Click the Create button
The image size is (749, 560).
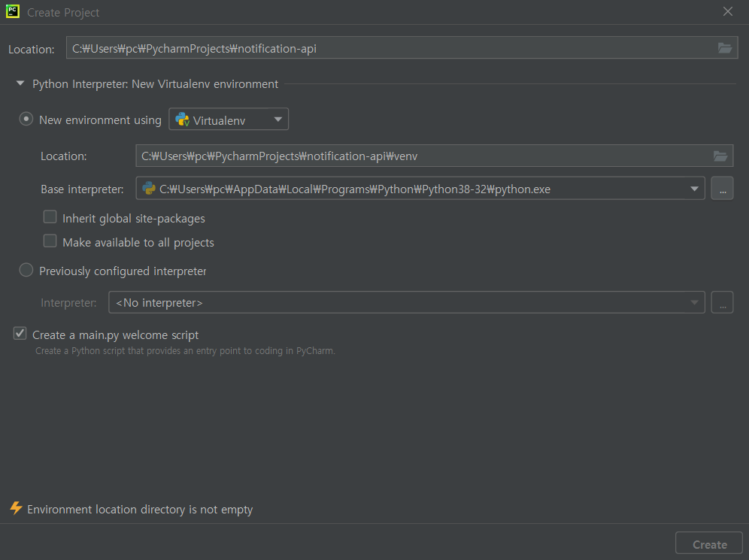click(709, 543)
